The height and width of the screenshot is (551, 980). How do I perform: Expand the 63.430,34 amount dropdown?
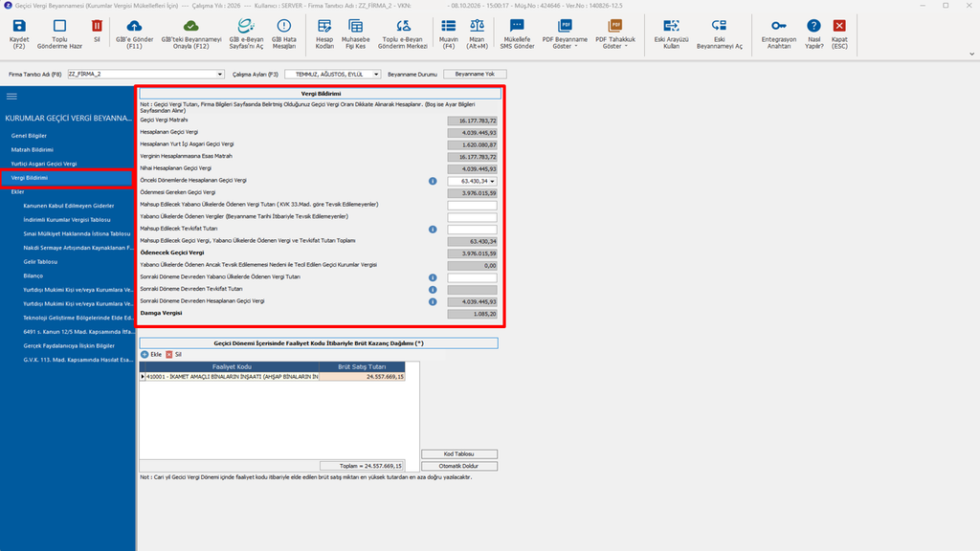493,181
